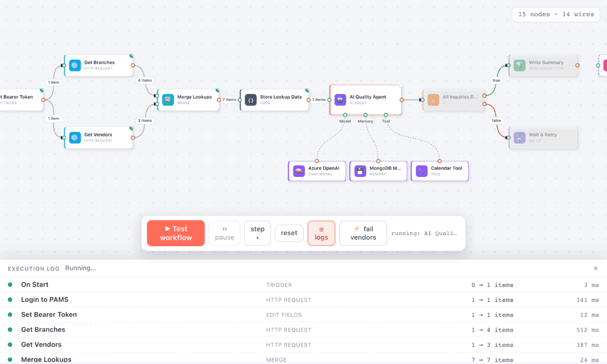Select the Get Branches node
The width and height of the screenshot is (607, 364).
click(99, 65)
